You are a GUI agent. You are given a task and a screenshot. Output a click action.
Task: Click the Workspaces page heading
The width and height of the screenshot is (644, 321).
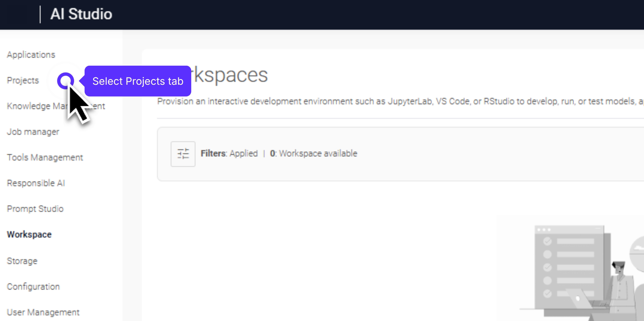point(231,75)
